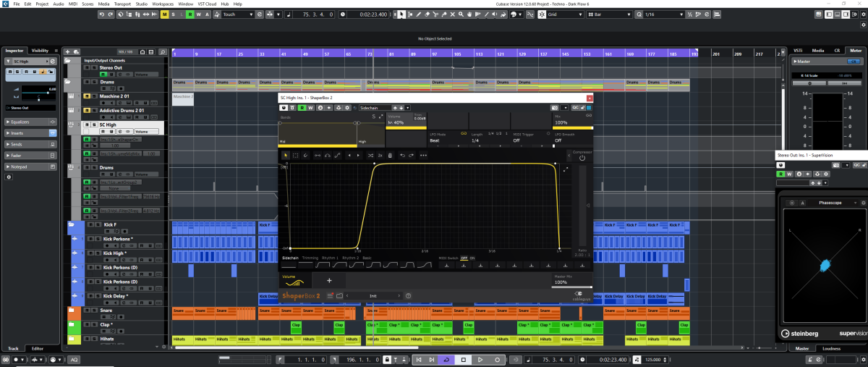Expand the Fader inspector section
Viewport: 868px width, 367px height.
coord(31,155)
